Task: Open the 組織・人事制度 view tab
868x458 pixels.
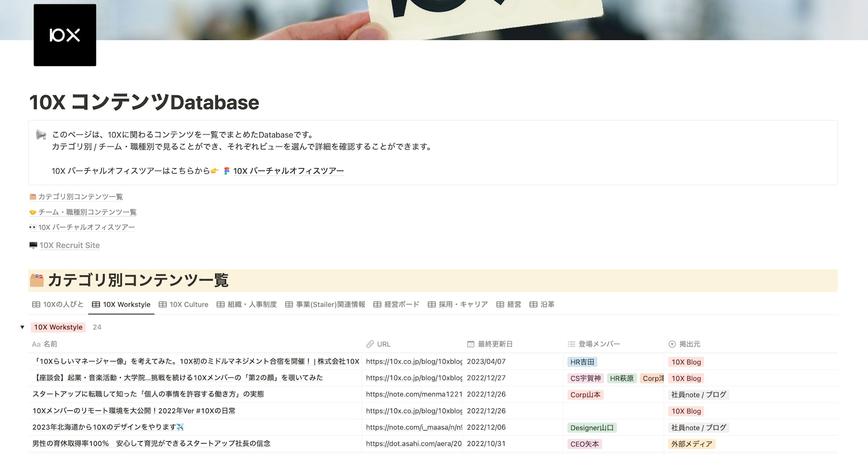Action: pyautogui.click(x=246, y=305)
